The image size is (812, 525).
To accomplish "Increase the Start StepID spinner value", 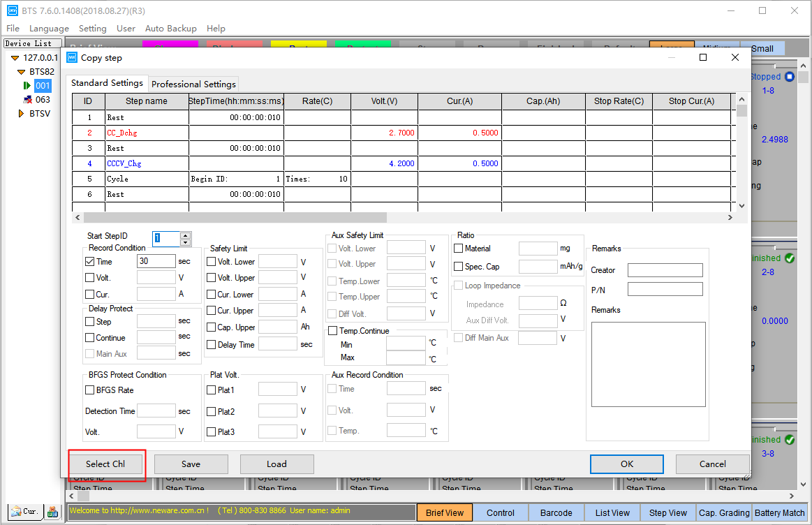I will coord(186,235).
